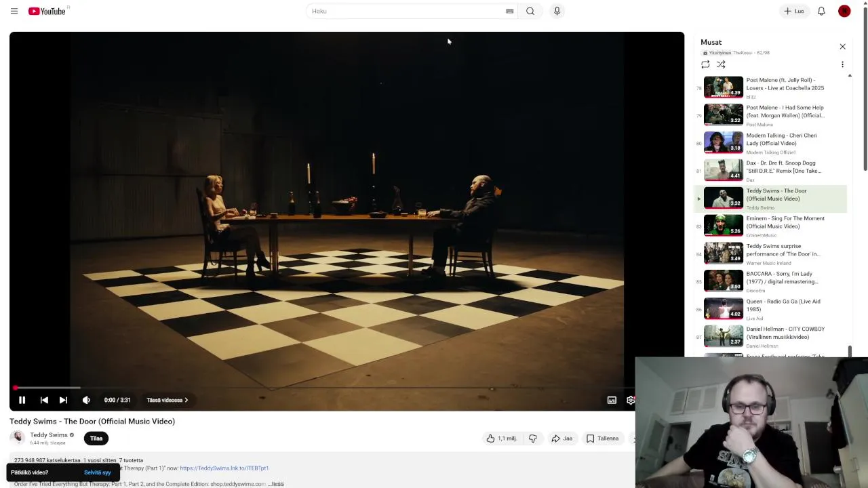Screen dimensions: 868x488
Task: Mute the player volume
Action: coord(86,400)
